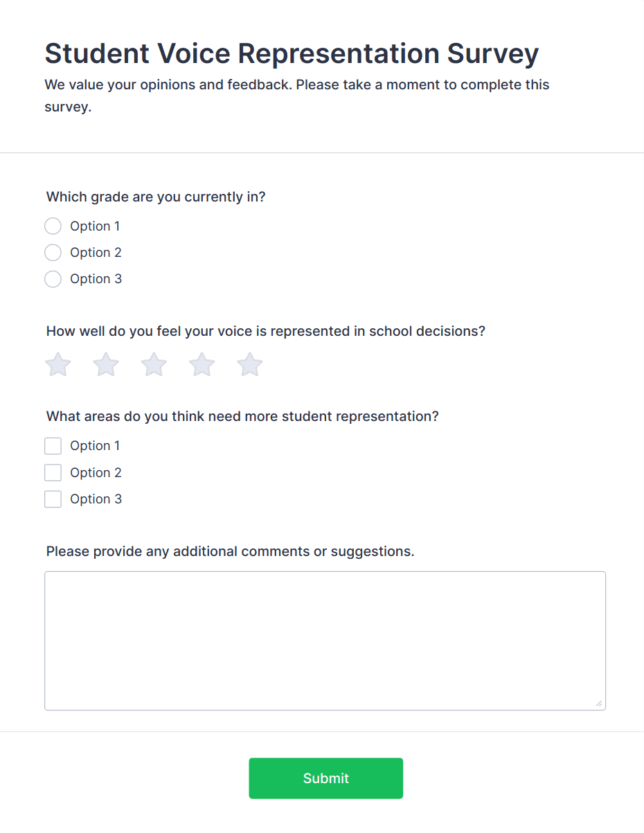Check Option 1 for areas needing representation
Image resolution: width=644 pixels, height=833 pixels.
pyautogui.click(x=53, y=445)
